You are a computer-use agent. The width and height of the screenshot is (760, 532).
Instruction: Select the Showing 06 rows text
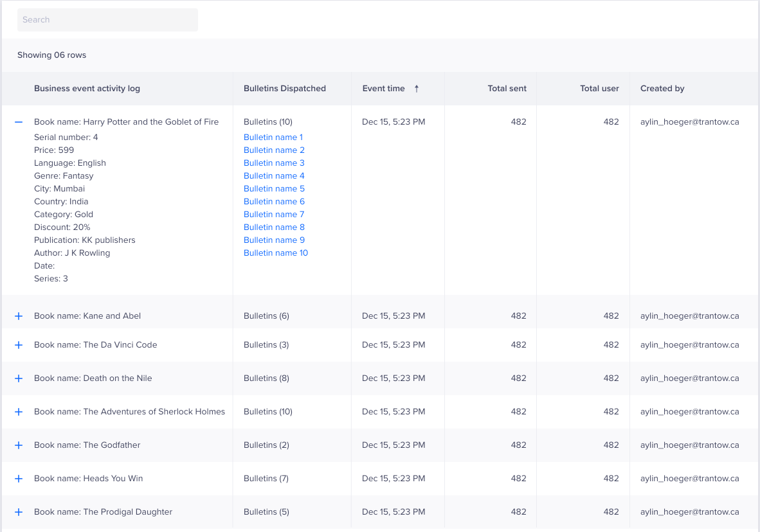coord(52,55)
